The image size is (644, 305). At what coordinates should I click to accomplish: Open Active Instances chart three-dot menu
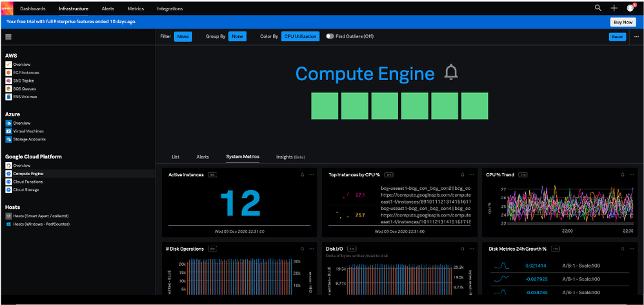click(311, 174)
